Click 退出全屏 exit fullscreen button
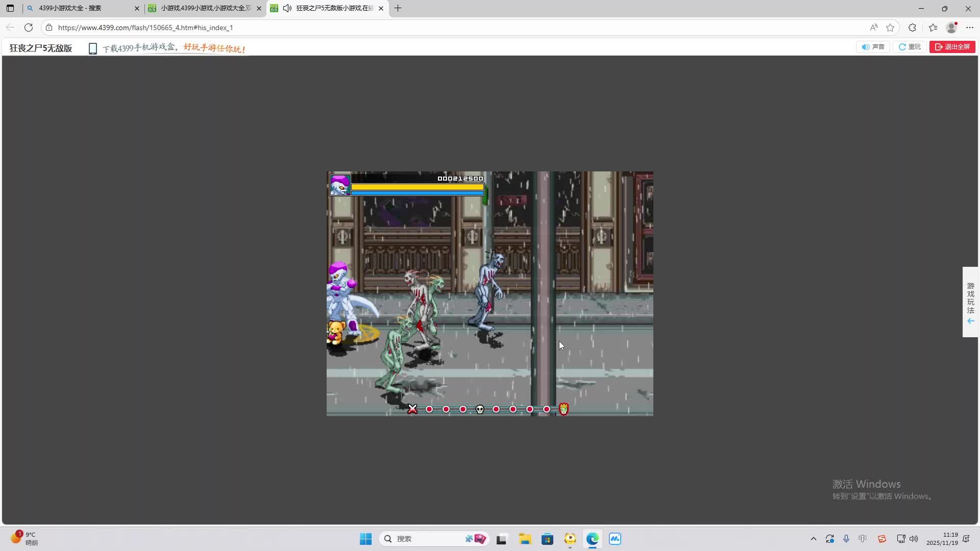 tap(952, 47)
